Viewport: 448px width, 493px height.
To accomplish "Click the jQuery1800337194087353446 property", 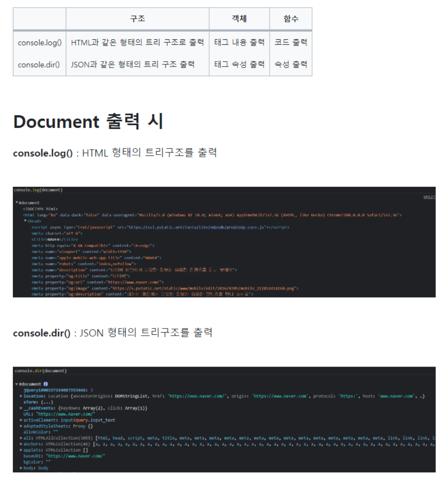I will (55, 390).
